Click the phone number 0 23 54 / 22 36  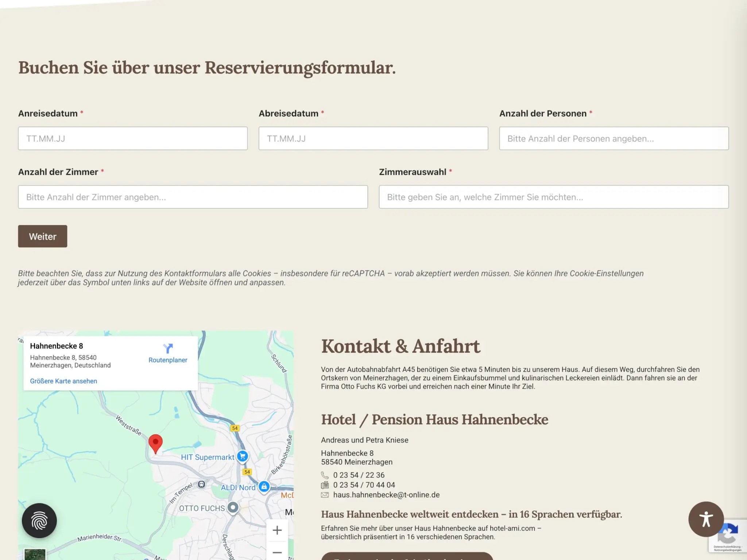359,475
